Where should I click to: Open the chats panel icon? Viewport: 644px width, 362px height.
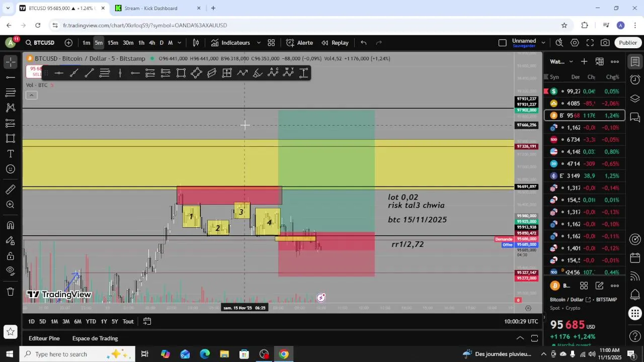click(635, 117)
